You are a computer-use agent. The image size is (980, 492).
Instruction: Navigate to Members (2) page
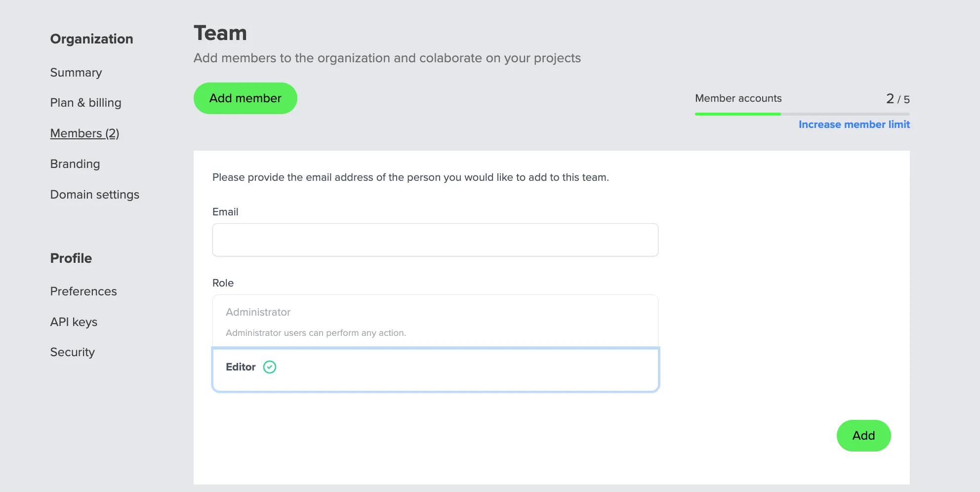[84, 133]
